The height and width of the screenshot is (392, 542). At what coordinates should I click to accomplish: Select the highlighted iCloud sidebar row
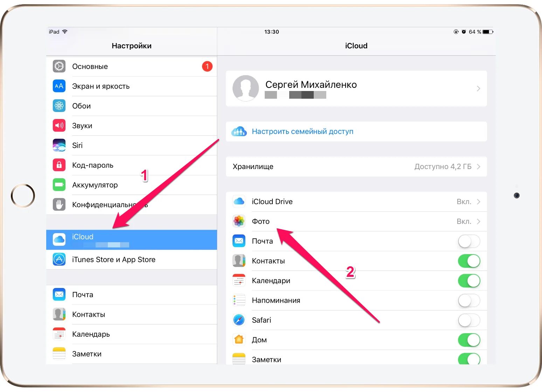(x=132, y=240)
